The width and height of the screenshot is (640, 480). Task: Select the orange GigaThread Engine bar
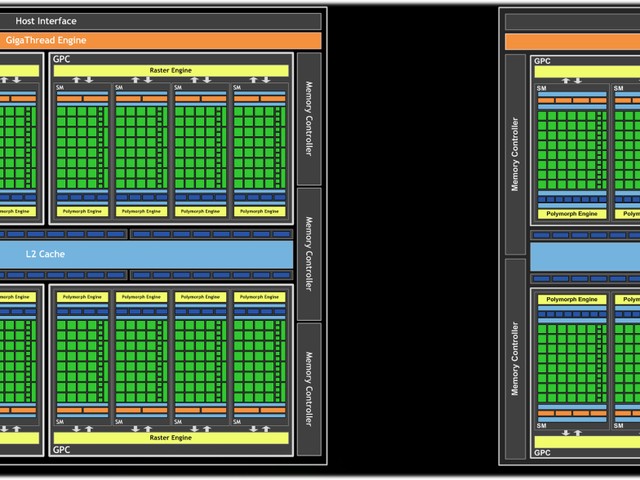pyautogui.click(x=160, y=40)
